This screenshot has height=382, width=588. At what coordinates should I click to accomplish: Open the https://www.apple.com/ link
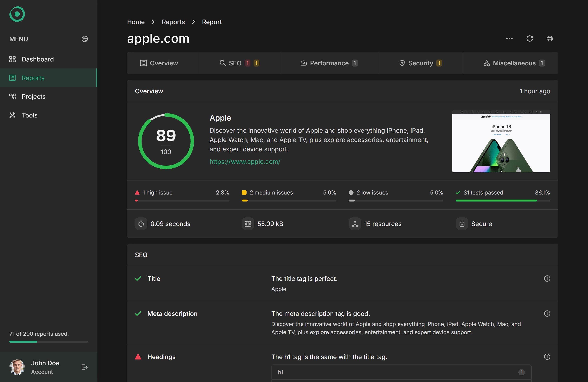point(245,162)
